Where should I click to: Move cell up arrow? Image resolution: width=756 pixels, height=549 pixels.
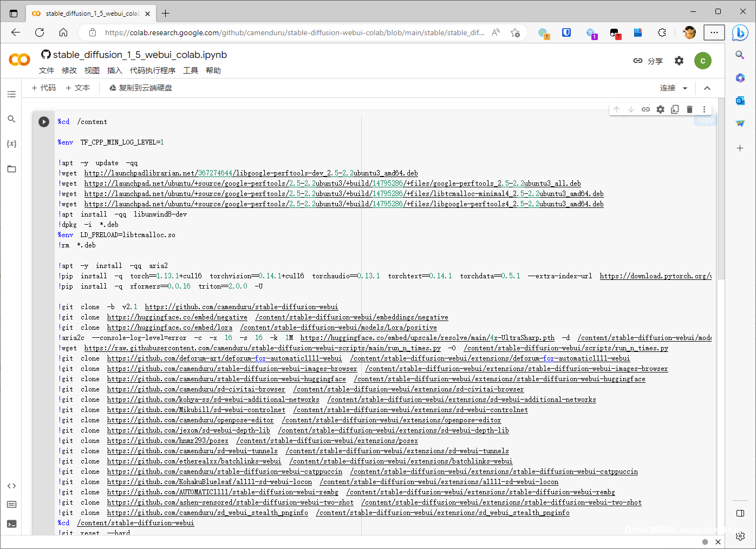tap(616, 109)
